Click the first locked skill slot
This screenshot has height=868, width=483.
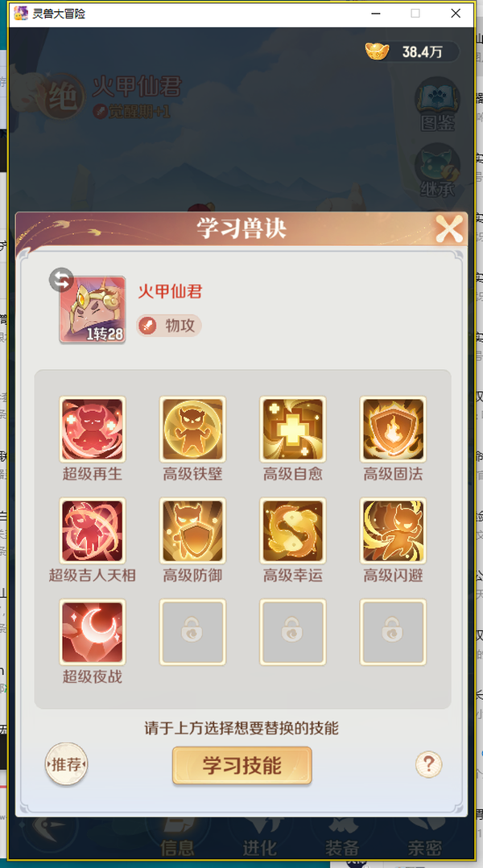192,632
